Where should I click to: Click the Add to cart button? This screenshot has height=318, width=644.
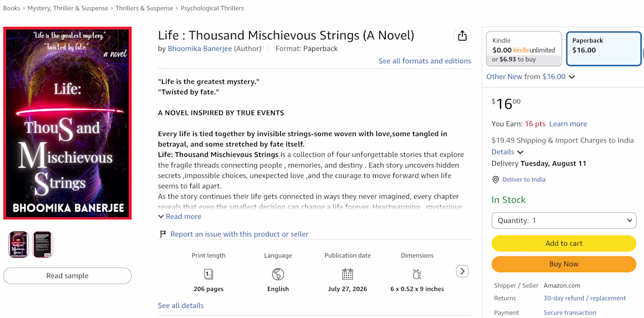pyautogui.click(x=564, y=243)
